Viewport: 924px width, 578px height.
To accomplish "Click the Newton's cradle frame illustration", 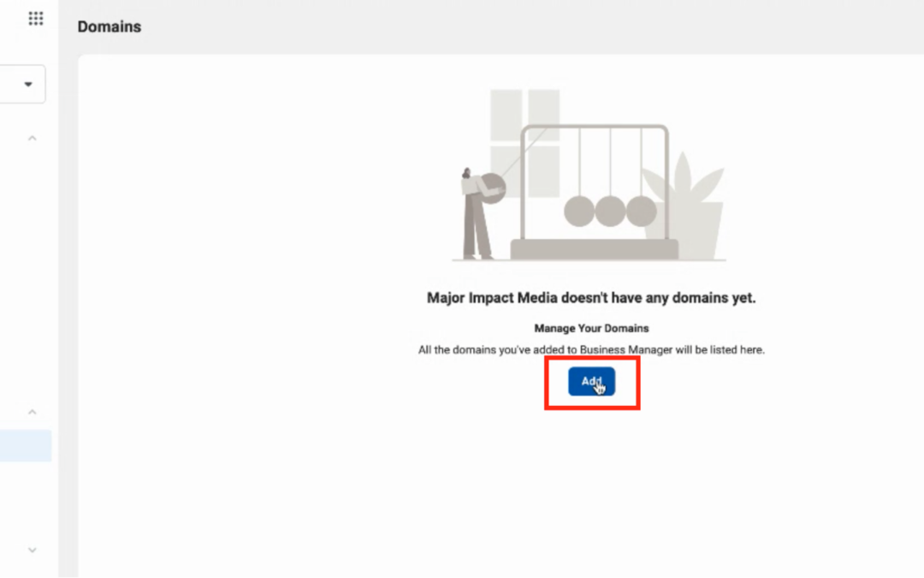I will [595, 183].
